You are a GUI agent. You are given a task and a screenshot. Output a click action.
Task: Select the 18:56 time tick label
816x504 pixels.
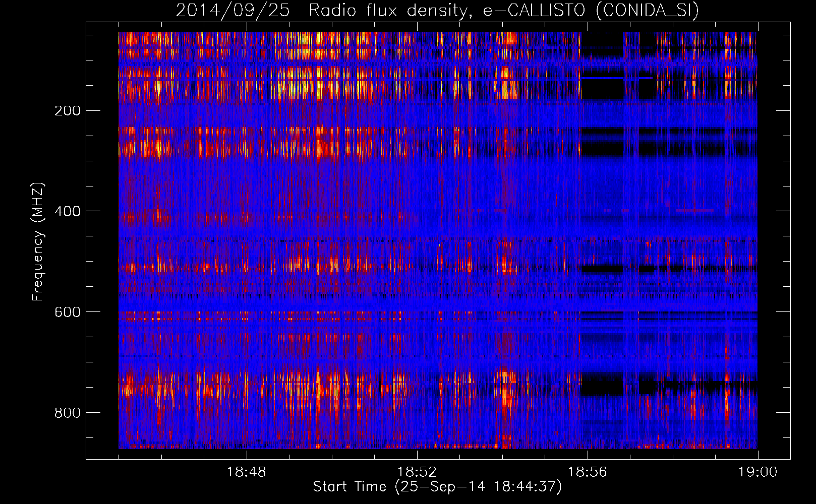(x=588, y=472)
